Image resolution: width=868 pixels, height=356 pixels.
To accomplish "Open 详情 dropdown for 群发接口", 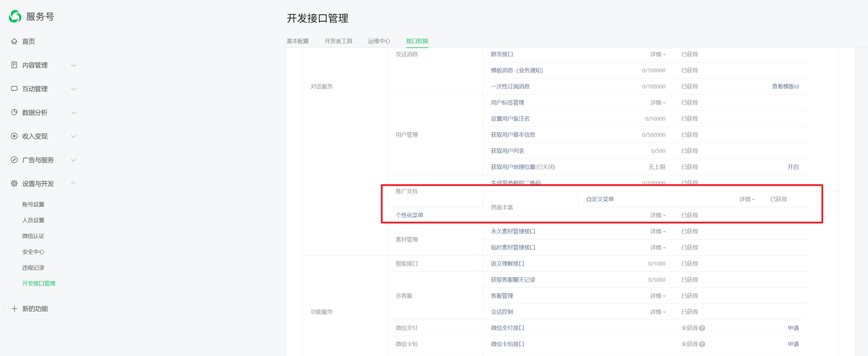I will coord(658,54).
